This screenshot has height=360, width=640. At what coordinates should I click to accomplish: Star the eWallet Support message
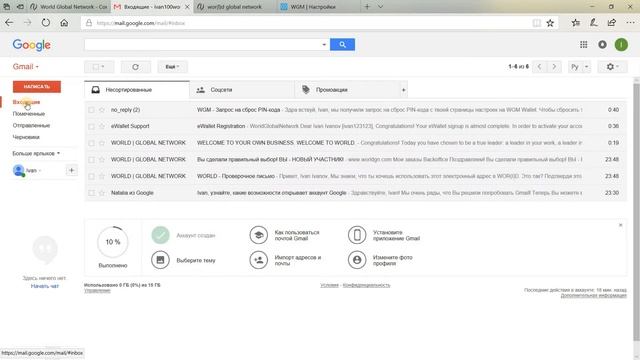[102, 127]
